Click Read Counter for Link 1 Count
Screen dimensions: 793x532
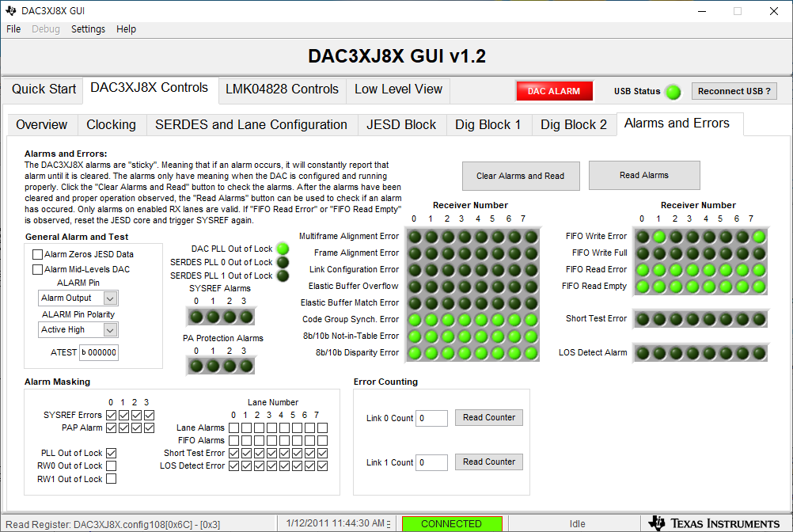tap(489, 462)
